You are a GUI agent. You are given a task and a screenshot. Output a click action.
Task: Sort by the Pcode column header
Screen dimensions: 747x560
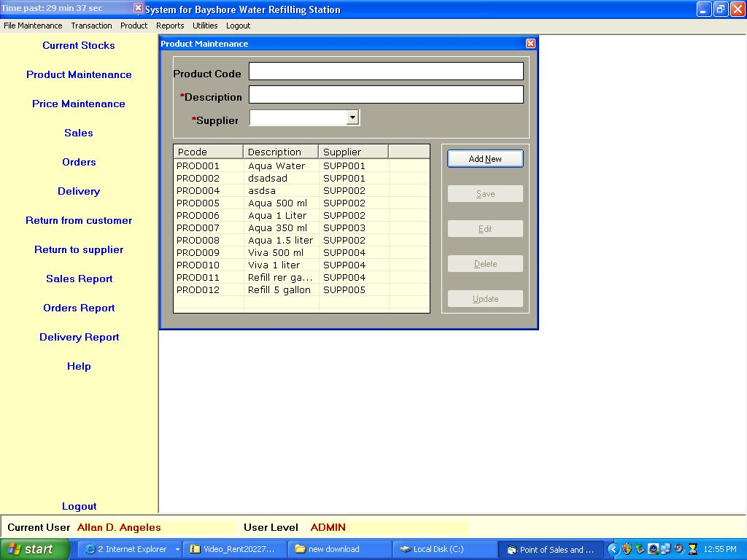tap(208, 152)
